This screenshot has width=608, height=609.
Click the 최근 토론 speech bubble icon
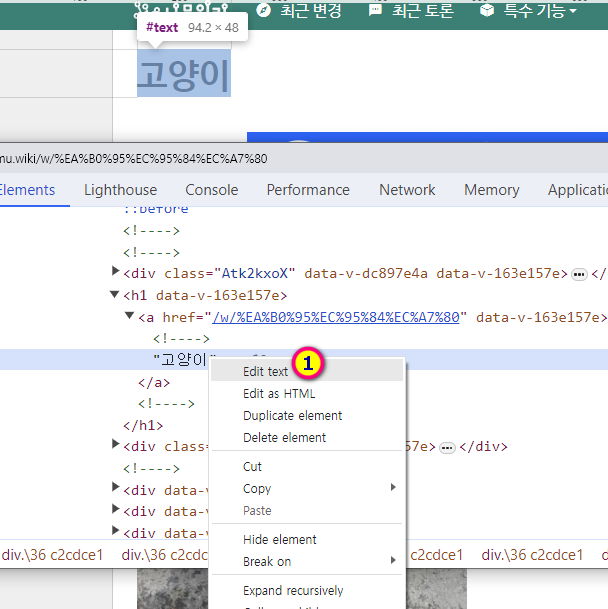click(x=376, y=11)
